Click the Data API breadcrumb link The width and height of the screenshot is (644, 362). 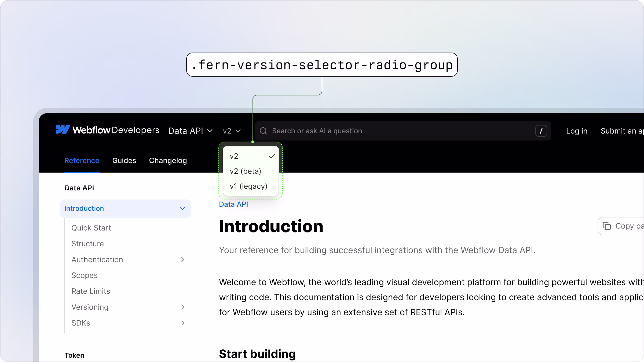tap(233, 204)
